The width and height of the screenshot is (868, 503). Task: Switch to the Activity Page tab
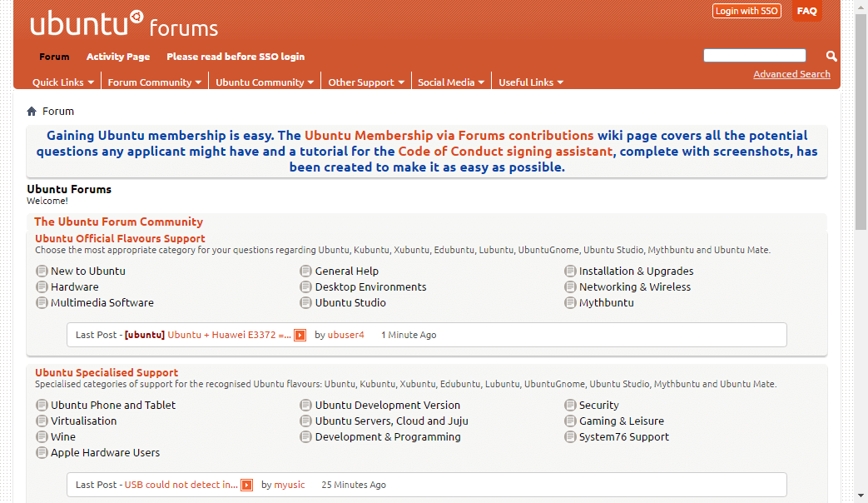[118, 57]
